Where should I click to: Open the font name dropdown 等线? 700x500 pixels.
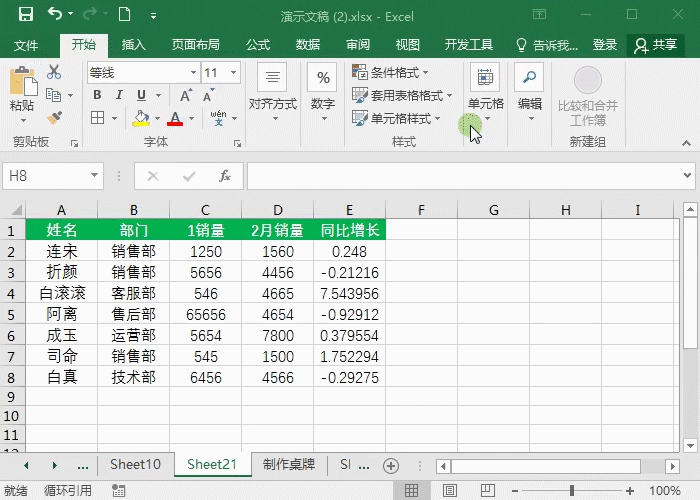pyautogui.click(x=193, y=72)
